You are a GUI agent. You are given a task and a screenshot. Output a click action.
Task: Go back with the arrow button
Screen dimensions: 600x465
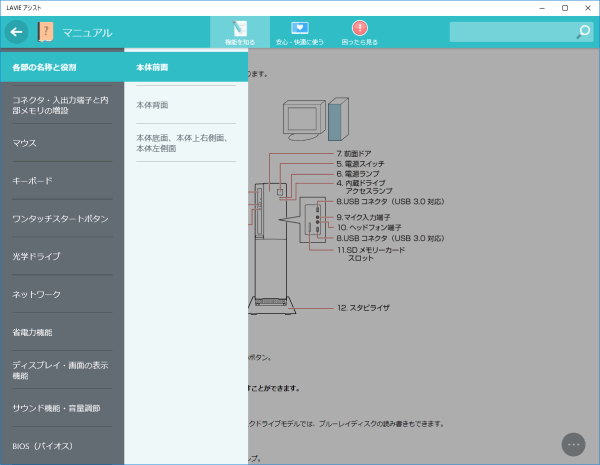coord(16,32)
